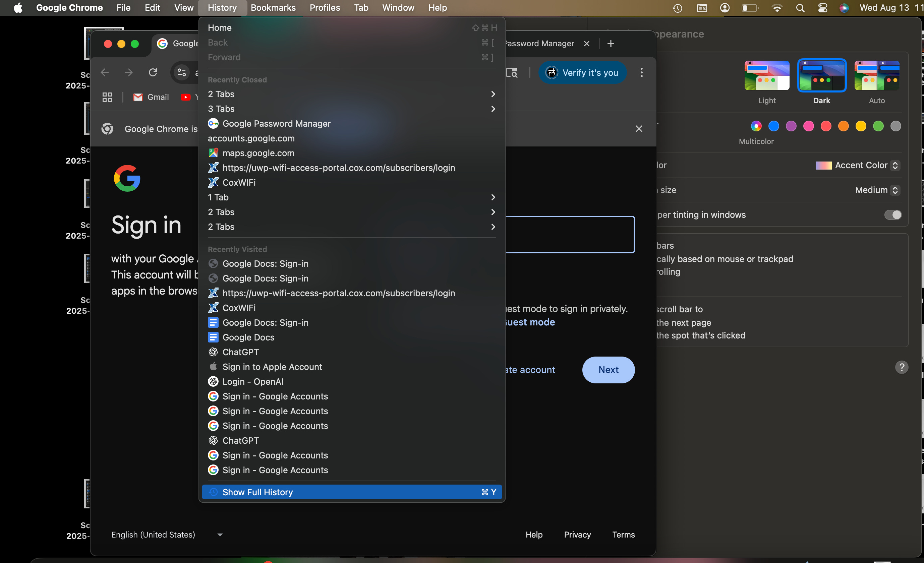Click the Gmail bookmark icon
This screenshot has height=563, width=924.
coord(138,97)
